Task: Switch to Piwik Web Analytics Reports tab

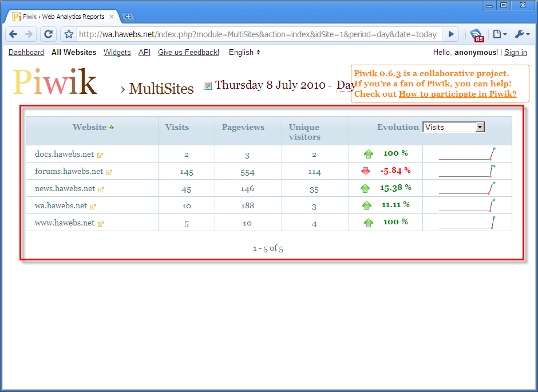Action: 63,17
